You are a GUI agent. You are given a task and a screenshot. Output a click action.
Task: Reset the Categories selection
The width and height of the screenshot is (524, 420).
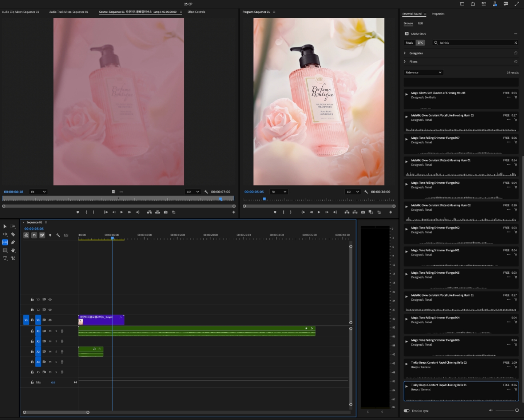(x=516, y=53)
